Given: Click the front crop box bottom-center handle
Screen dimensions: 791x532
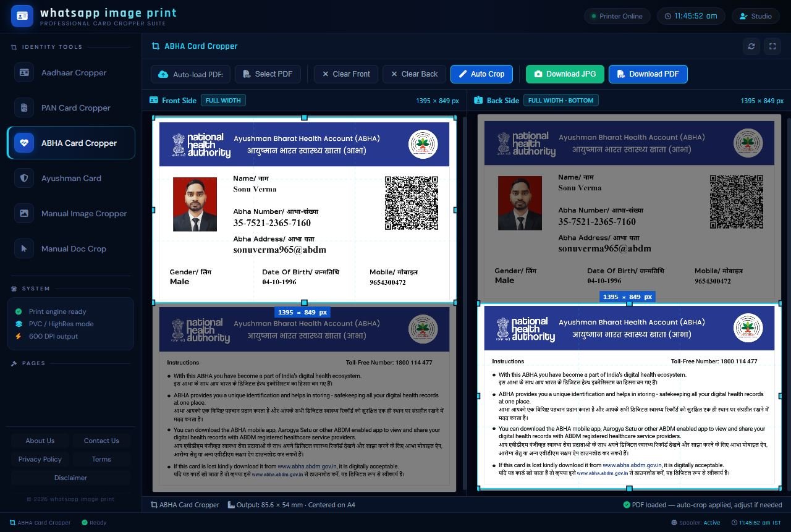Looking at the screenshot, I should [304, 303].
